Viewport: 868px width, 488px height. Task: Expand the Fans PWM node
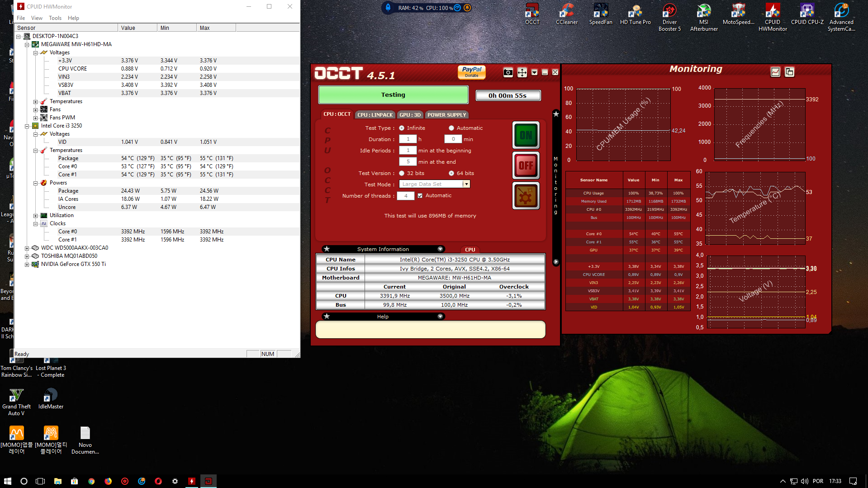[36, 118]
